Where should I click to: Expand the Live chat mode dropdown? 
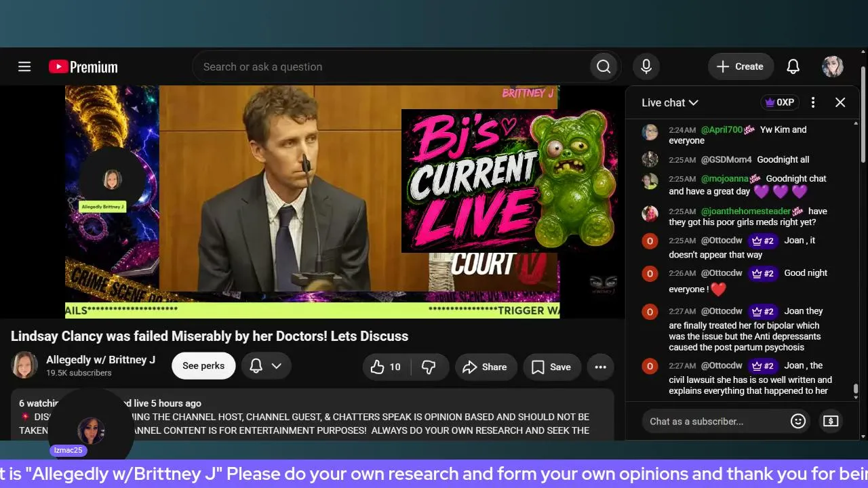click(670, 102)
